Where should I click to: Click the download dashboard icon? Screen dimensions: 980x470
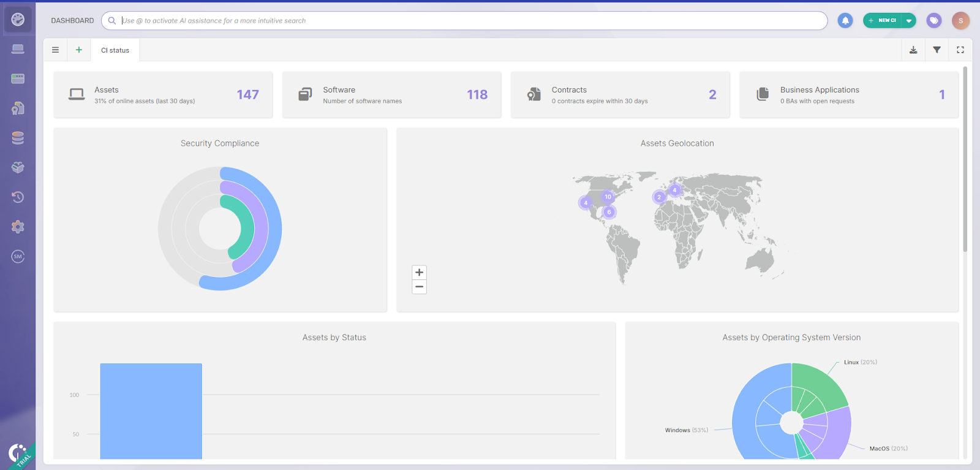pos(913,50)
